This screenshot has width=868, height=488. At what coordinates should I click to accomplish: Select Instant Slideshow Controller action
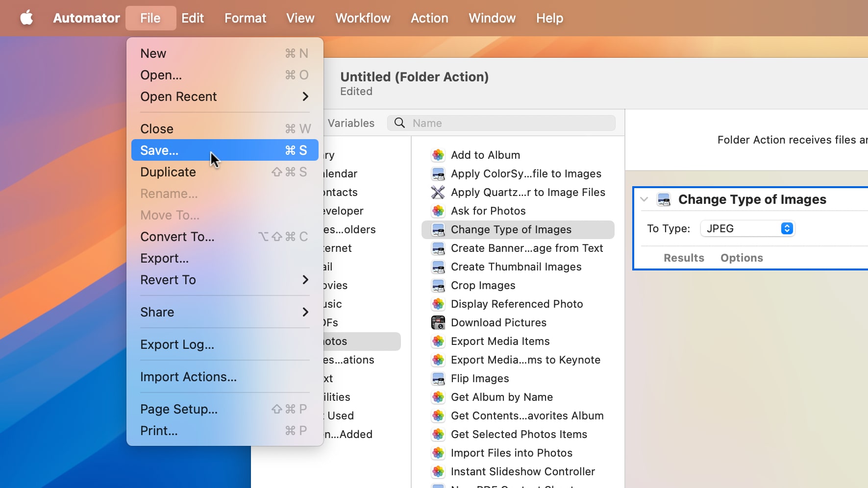518,472
